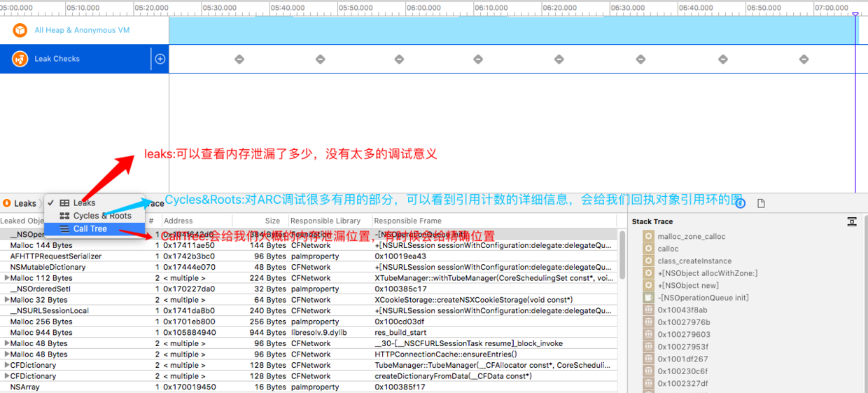Click the icon beside malloc_zone_calloc frame
Image resolution: width=868 pixels, height=393 pixels.
pos(648,237)
